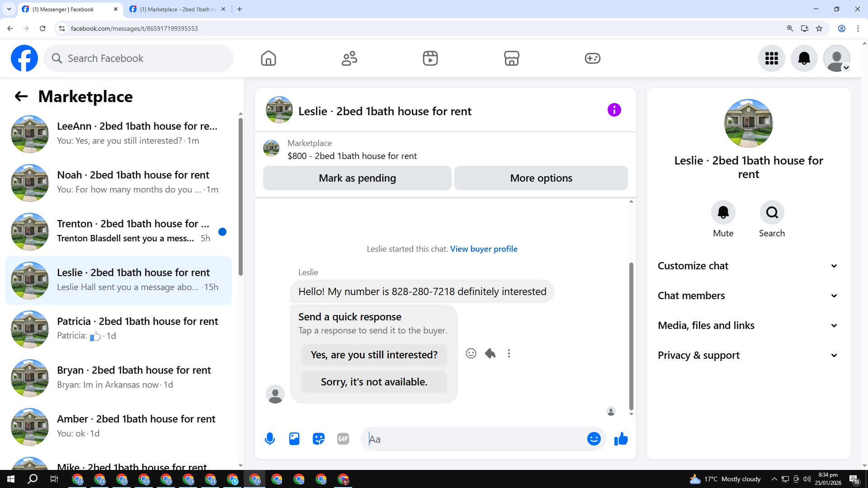The height and width of the screenshot is (488, 868).
Task: Open Facebook home via the logo
Action: pos(24,58)
